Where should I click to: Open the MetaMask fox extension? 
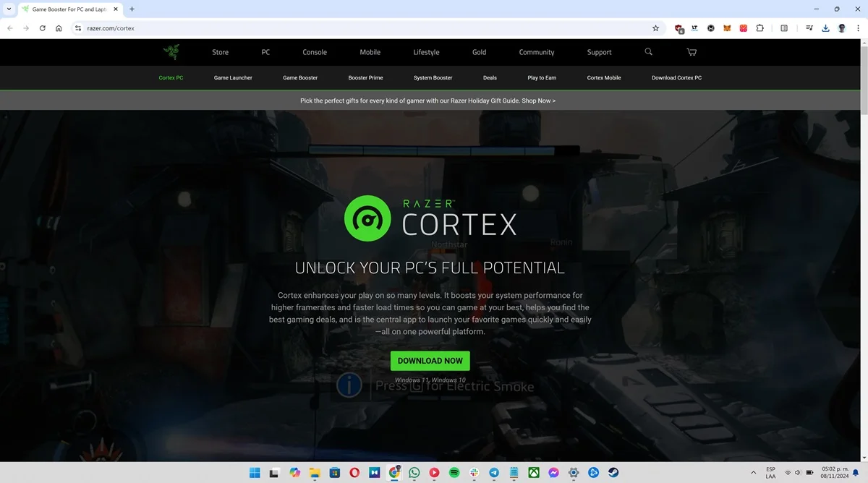[726, 27]
